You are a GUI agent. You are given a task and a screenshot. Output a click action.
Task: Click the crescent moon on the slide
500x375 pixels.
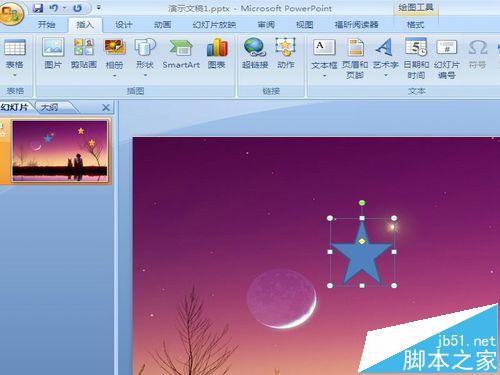point(282,299)
